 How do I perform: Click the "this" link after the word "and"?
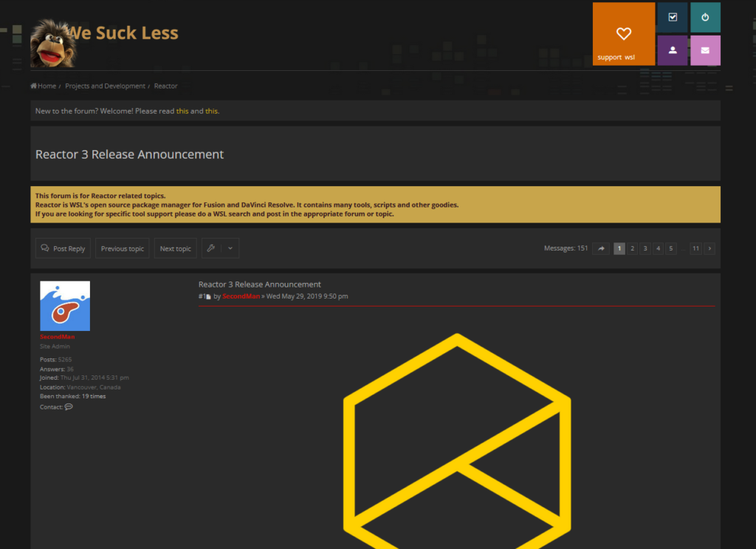pos(211,111)
